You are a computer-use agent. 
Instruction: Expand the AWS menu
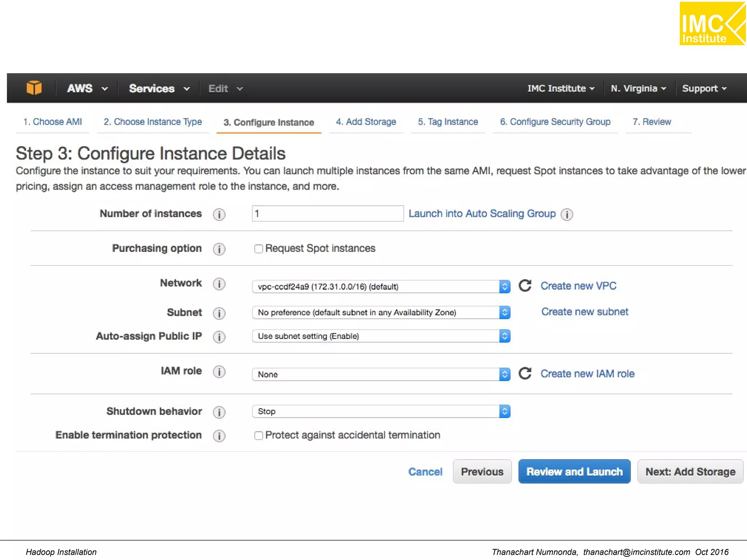pyautogui.click(x=87, y=88)
